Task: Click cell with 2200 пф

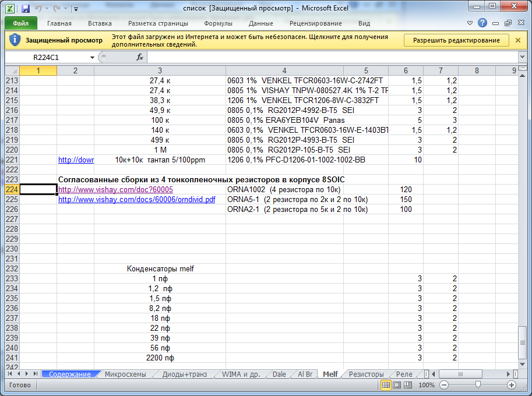Action: coord(160,358)
